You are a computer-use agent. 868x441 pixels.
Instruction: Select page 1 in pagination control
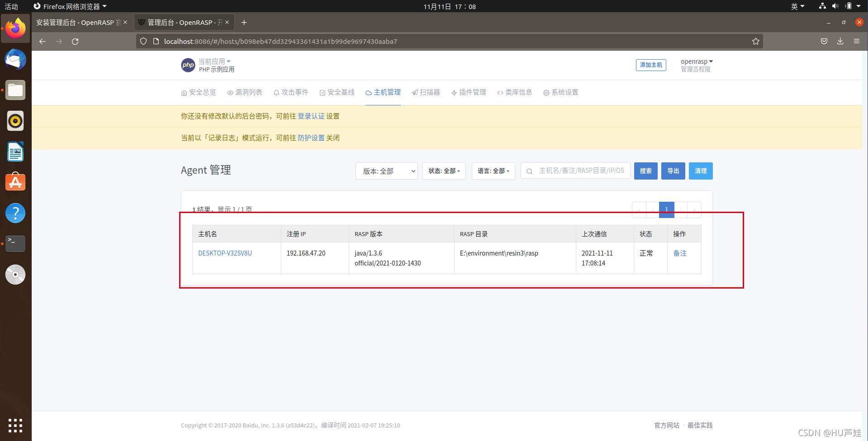(666, 209)
